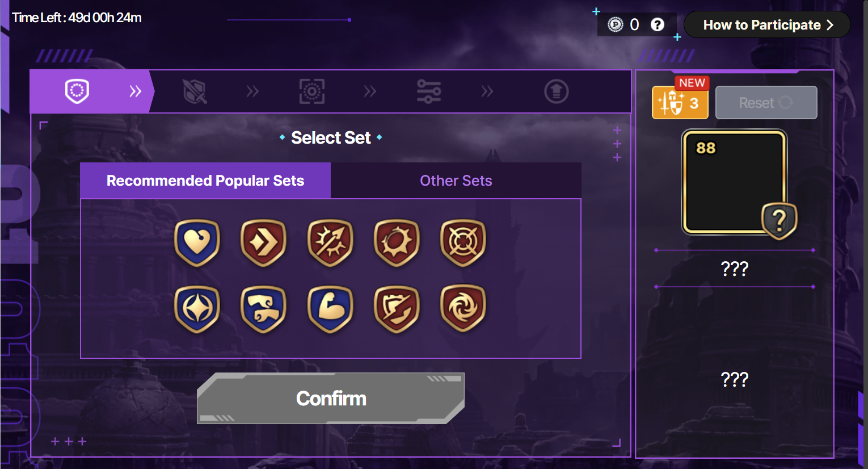Go to the crossed-out shield step
868x469 pixels.
(x=195, y=91)
